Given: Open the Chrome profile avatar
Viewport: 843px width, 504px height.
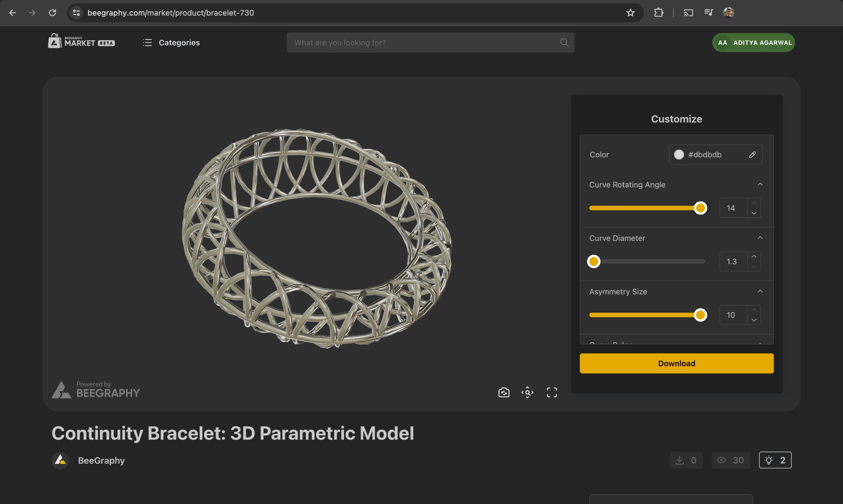Looking at the screenshot, I should click(729, 13).
